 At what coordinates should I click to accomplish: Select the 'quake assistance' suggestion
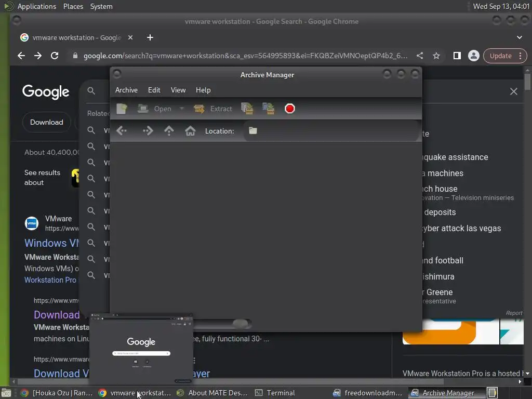point(455,157)
